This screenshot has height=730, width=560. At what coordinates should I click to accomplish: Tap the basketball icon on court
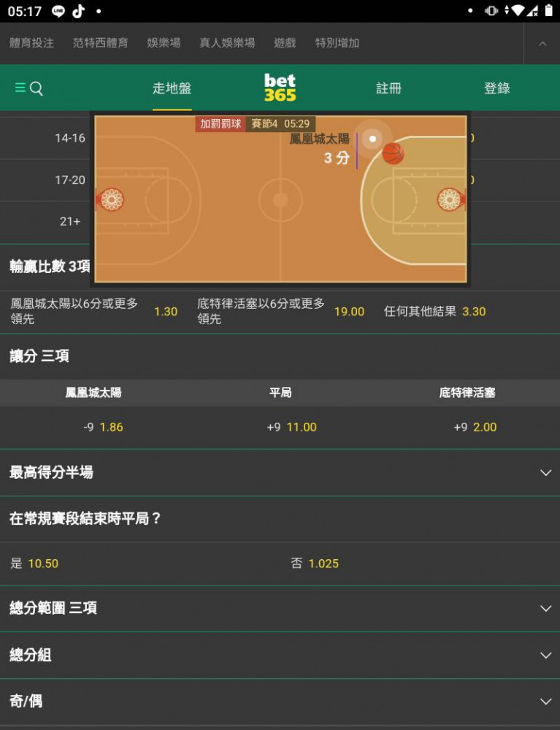pyautogui.click(x=393, y=153)
